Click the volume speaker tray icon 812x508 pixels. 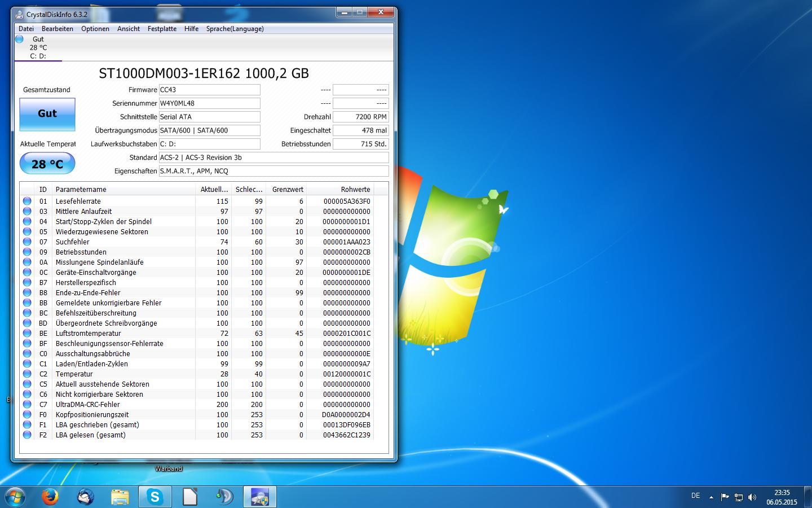[x=752, y=497]
